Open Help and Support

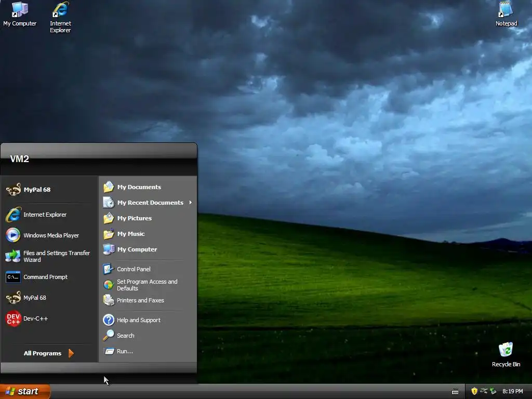(148, 320)
